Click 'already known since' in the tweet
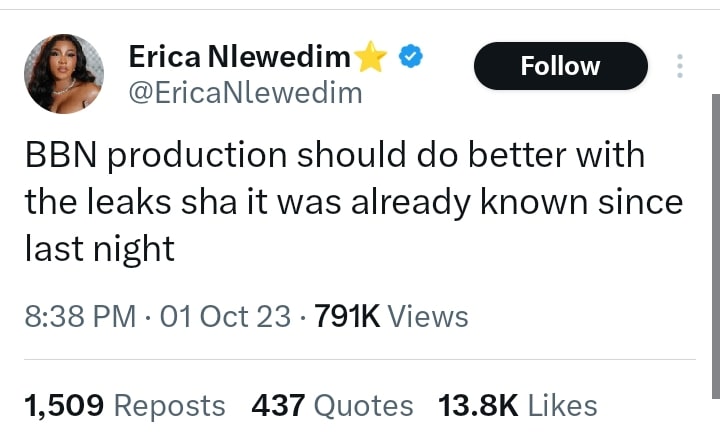The height and width of the screenshot is (438, 720). pyautogui.click(x=539, y=202)
